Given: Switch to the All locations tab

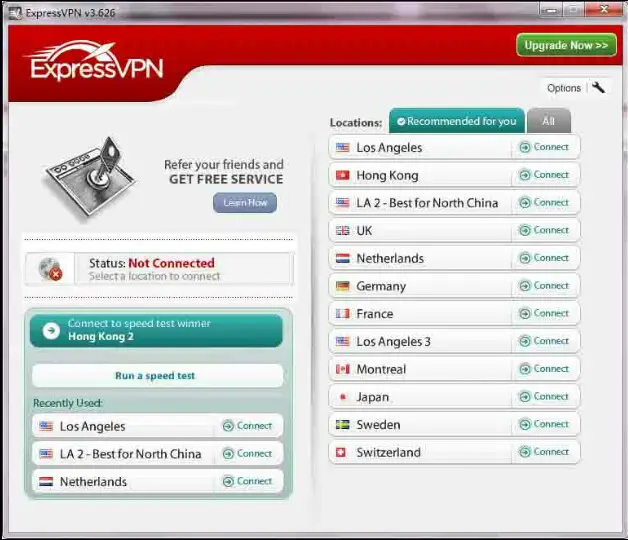Looking at the screenshot, I should 549,121.
